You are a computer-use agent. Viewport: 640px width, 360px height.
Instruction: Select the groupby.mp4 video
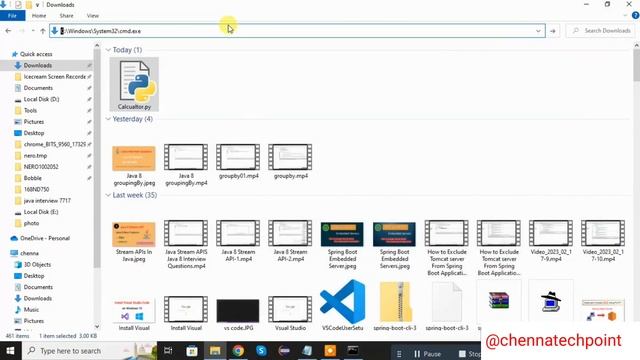point(290,157)
